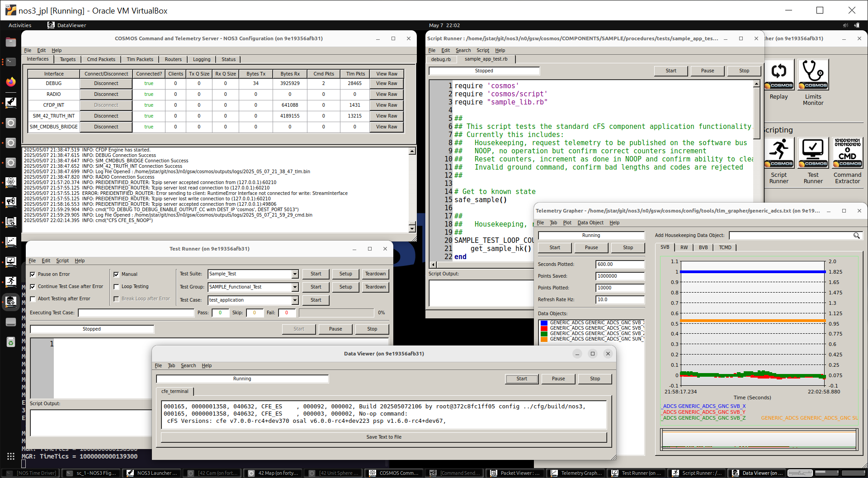
Task: Click View Raw for SIM_42_TRUTH_INT
Action: click(387, 116)
